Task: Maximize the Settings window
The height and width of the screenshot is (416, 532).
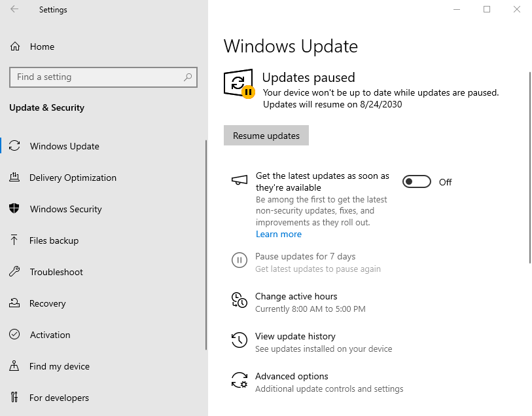Action: point(487,9)
